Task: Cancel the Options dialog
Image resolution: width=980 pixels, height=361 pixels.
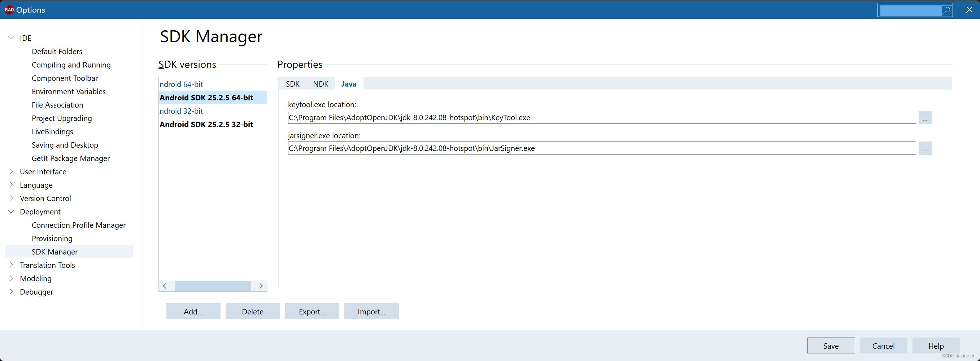Action: [x=883, y=346]
